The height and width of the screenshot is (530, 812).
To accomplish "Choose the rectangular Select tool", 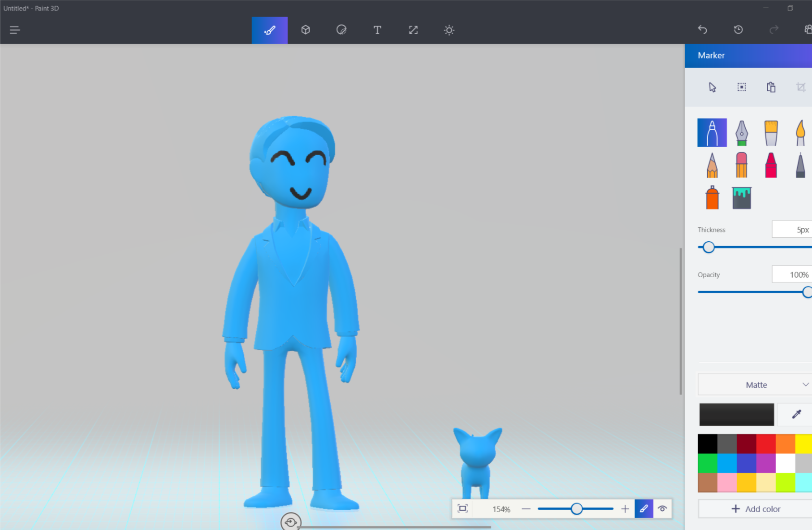I will point(742,87).
